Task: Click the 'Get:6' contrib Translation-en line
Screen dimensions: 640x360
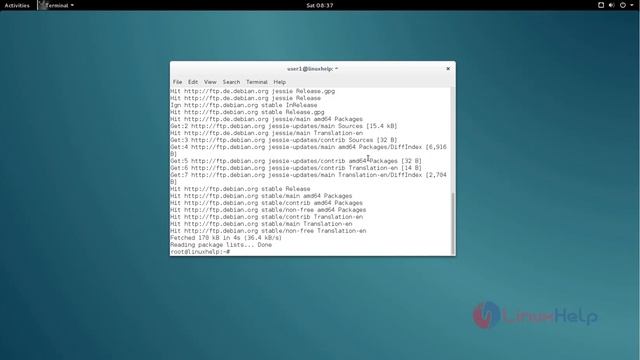Action: pos(296,168)
